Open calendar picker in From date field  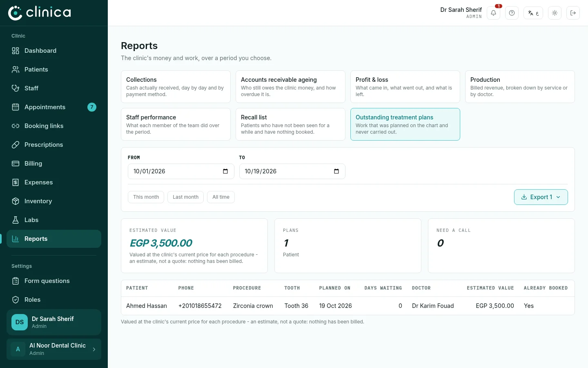pos(225,171)
